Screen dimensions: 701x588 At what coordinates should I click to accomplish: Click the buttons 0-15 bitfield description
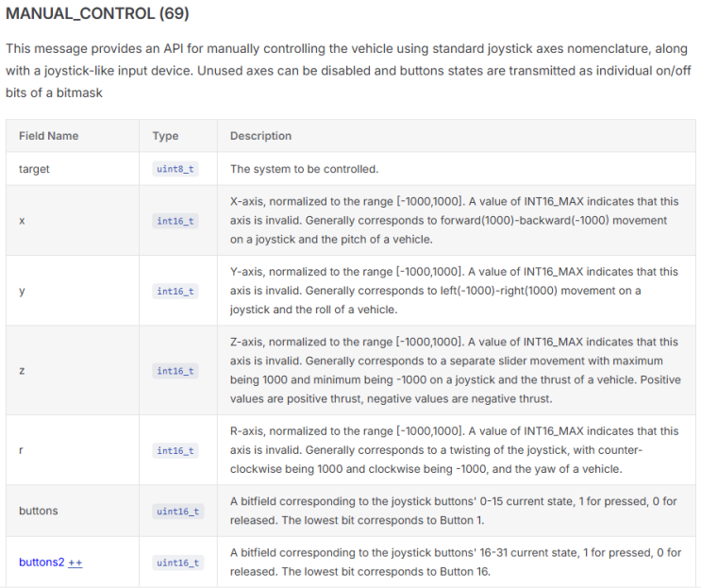454,511
